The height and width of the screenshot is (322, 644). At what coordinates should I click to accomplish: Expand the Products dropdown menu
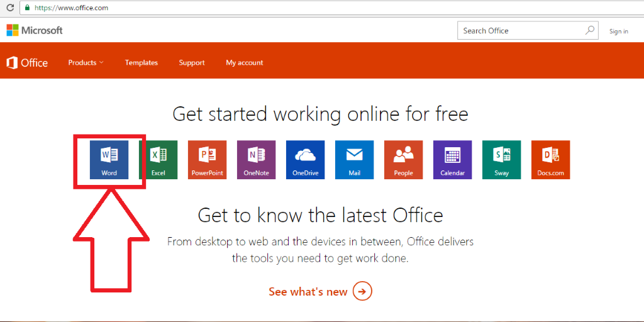click(x=86, y=63)
